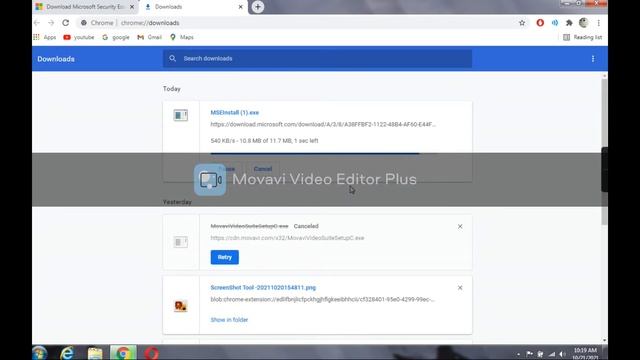Click the 'Downloads' page title
640x360 pixels.
[56, 59]
